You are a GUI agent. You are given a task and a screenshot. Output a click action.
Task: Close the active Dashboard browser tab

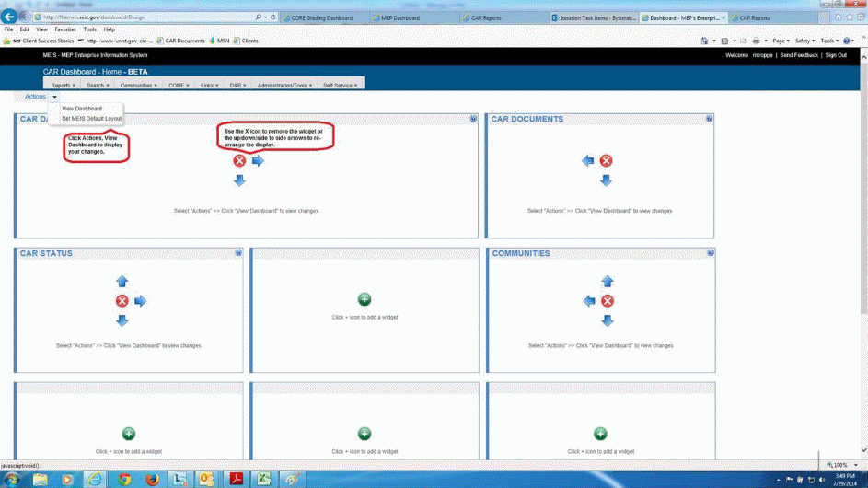click(x=723, y=17)
